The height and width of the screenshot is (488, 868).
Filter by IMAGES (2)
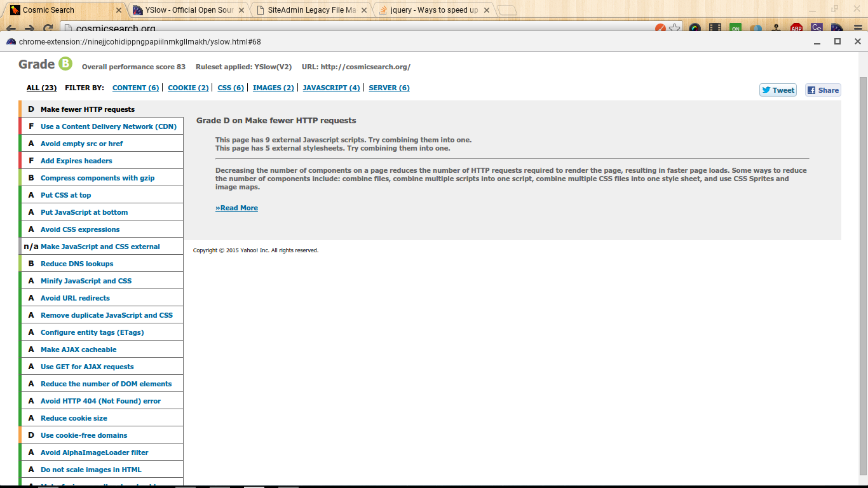[x=273, y=88]
